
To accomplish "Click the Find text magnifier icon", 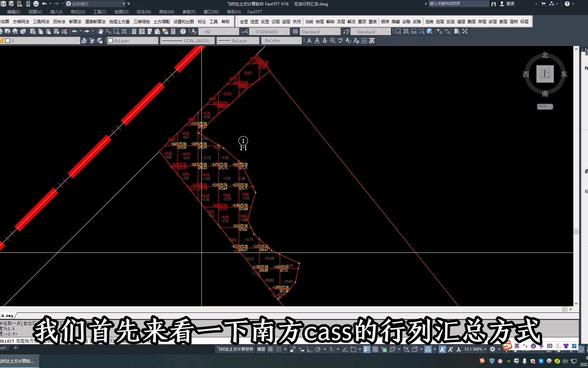I will (x=332, y=40).
